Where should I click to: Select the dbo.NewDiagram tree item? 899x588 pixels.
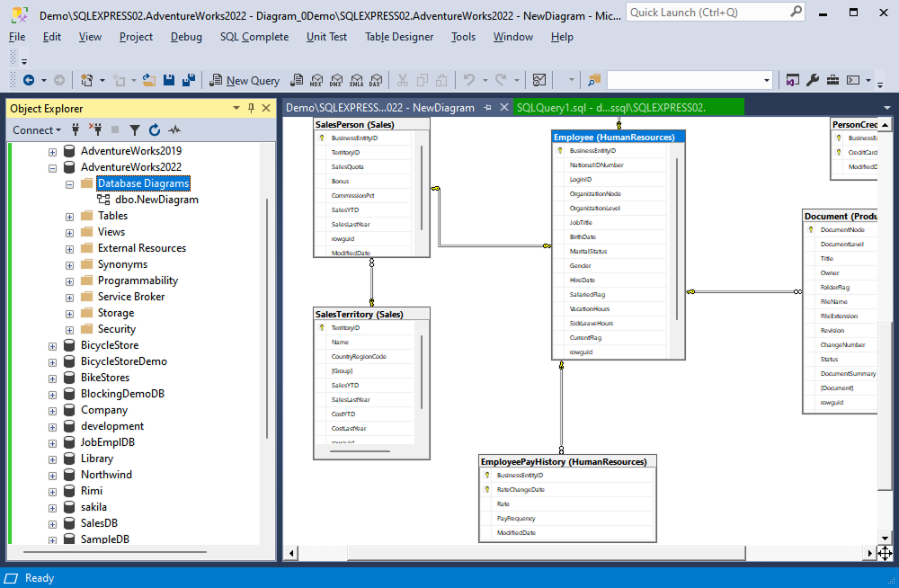[x=156, y=200]
